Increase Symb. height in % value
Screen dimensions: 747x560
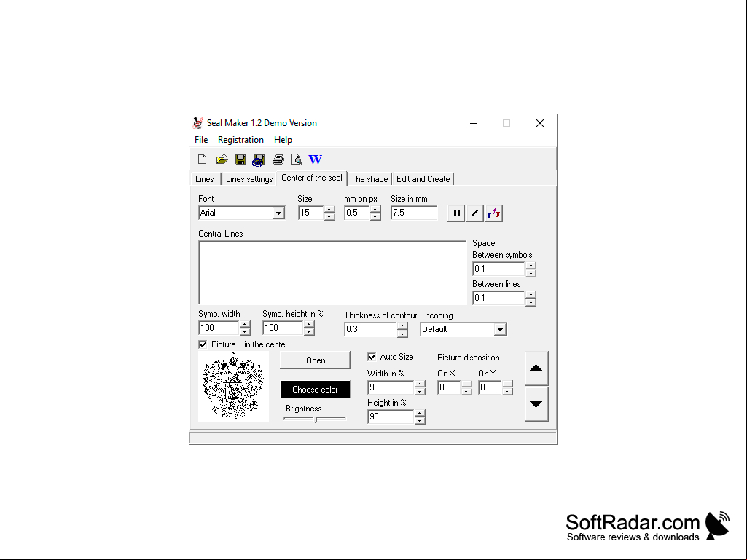point(309,324)
